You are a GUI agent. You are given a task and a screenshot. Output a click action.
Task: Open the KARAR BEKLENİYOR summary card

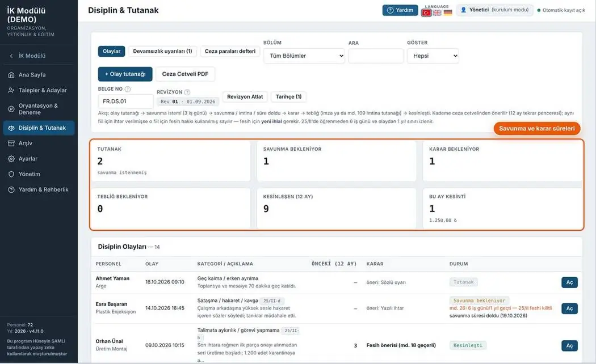502,161
